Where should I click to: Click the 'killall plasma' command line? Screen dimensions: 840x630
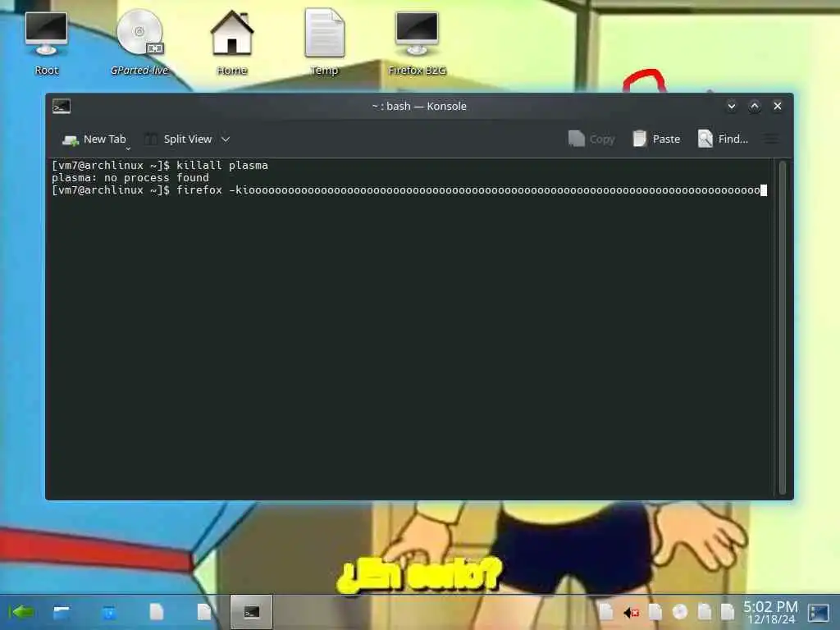click(x=160, y=165)
